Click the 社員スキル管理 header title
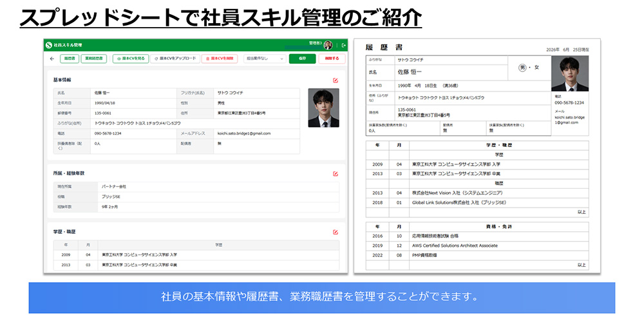The width and height of the screenshot is (644, 317). (x=68, y=45)
